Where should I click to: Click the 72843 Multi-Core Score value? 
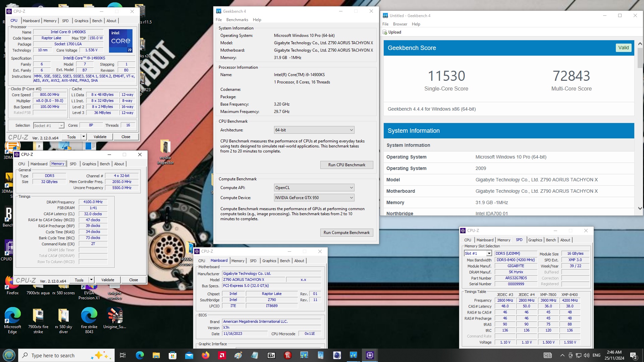coord(571,76)
